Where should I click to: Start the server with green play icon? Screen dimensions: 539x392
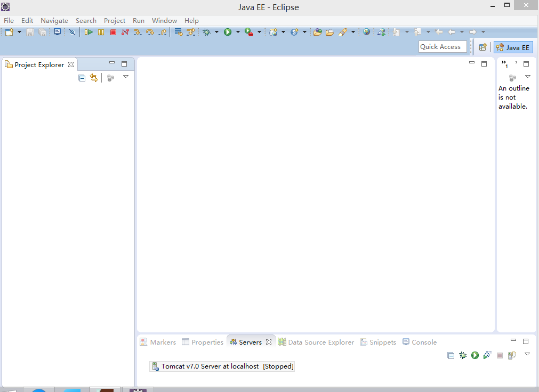point(475,355)
